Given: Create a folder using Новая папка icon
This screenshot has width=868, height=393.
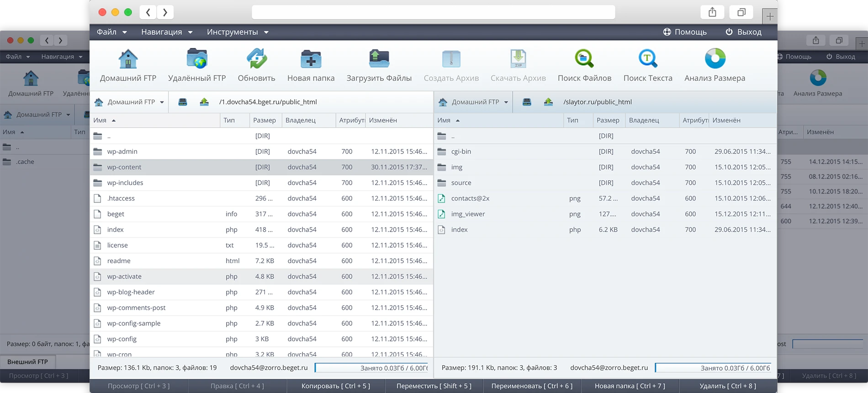Looking at the screenshot, I should point(311,59).
